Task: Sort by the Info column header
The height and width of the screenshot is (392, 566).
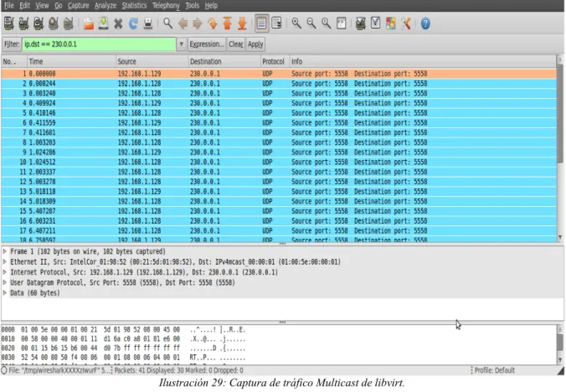Action: point(423,62)
